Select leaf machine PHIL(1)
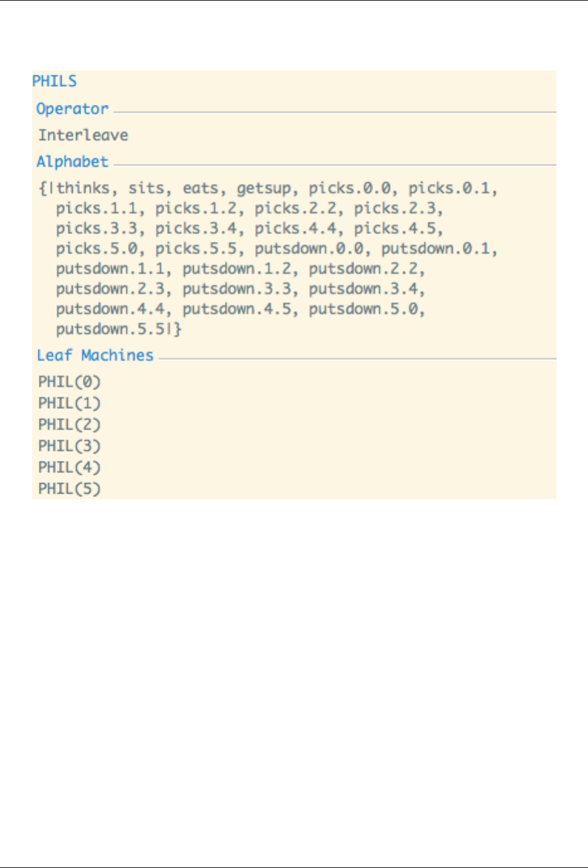The width and height of the screenshot is (588, 868). tap(69, 403)
